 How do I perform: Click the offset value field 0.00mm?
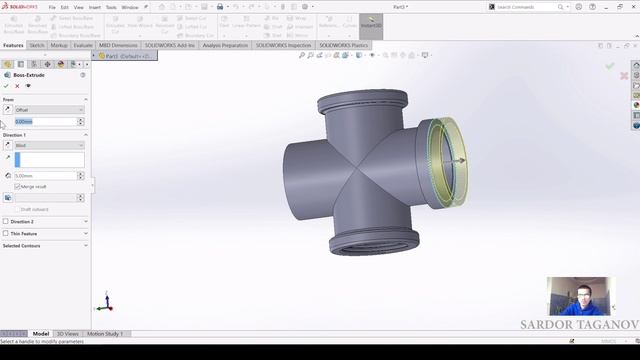[46, 122]
